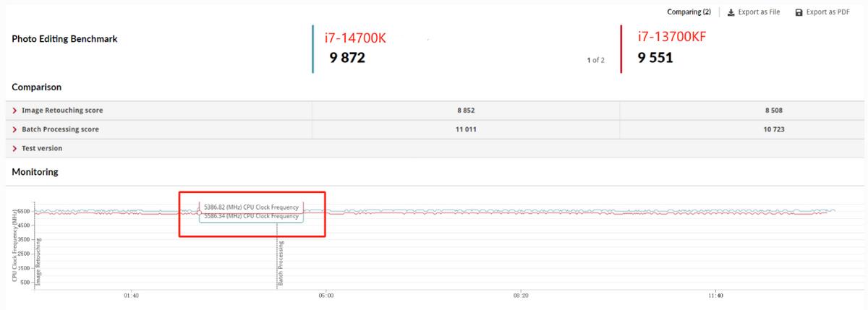The height and width of the screenshot is (310, 868).
Task: Click the 1 of 2 page indicator
Action: (x=596, y=60)
